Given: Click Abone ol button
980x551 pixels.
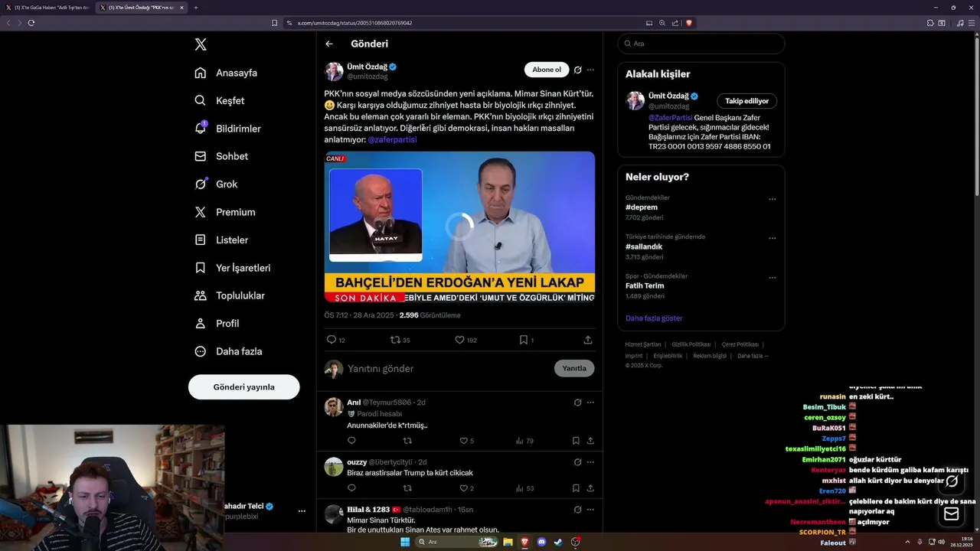Looking at the screenshot, I should (547, 70).
